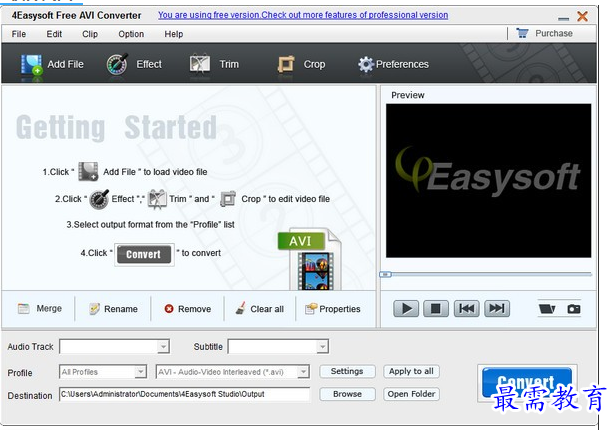615x430 pixels.
Task: Click Trim icon in step 2 guide
Action: 157,199
